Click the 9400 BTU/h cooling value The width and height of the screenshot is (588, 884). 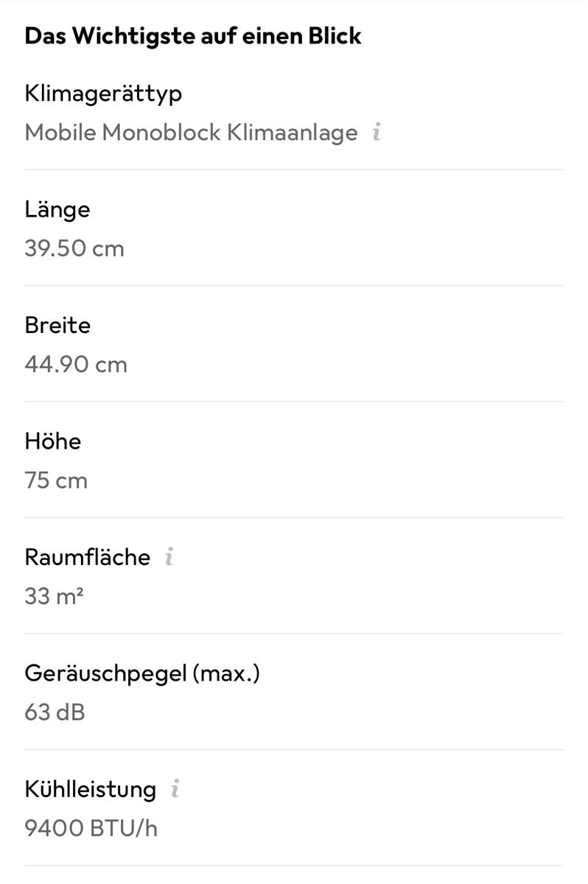click(91, 828)
